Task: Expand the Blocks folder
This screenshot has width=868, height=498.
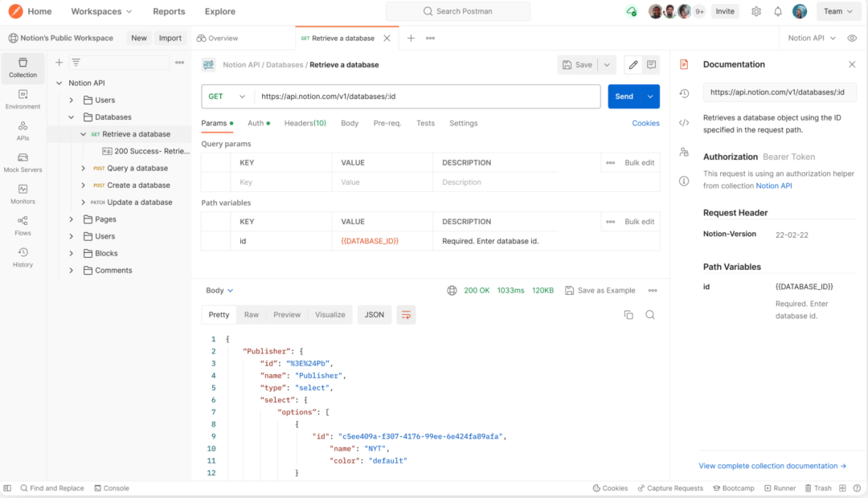Action: tap(72, 254)
